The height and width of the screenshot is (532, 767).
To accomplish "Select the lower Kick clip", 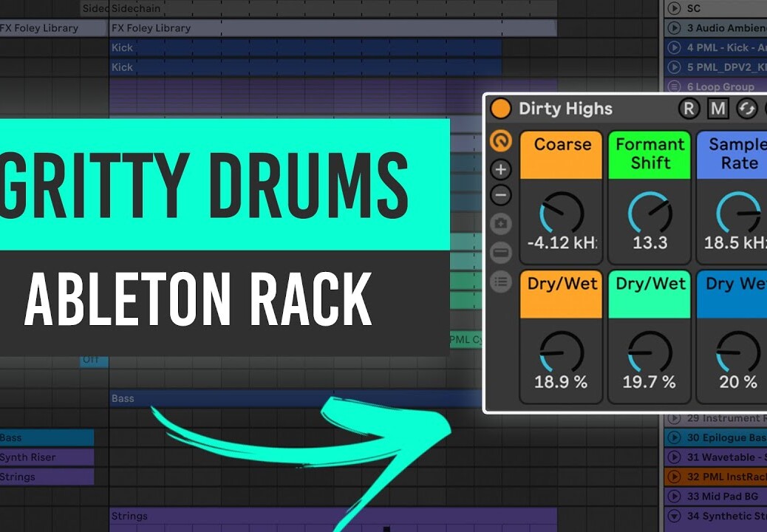I will coord(305,67).
